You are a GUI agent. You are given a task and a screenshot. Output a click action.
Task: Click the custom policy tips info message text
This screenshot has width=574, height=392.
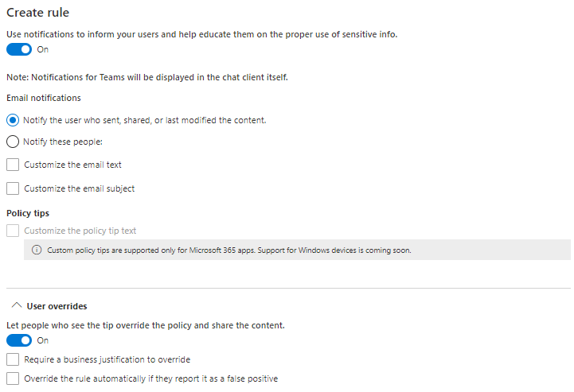click(x=228, y=250)
